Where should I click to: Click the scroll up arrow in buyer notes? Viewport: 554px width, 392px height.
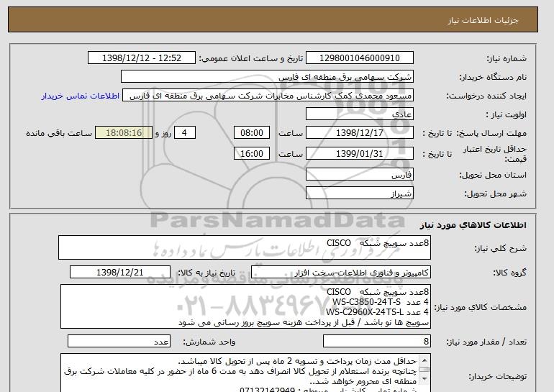coord(424,360)
